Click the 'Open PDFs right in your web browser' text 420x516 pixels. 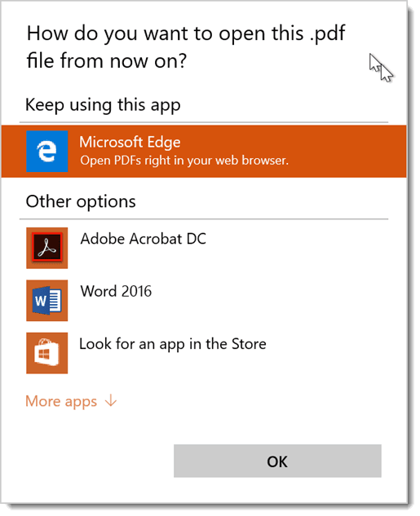pyautogui.click(x=184, y=161)
